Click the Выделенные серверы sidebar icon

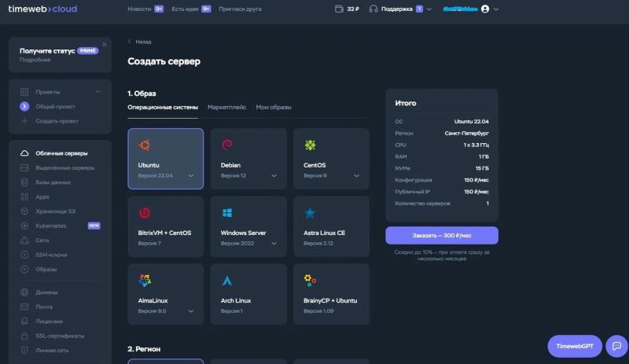pyautogui.click(x=24, y=167)
